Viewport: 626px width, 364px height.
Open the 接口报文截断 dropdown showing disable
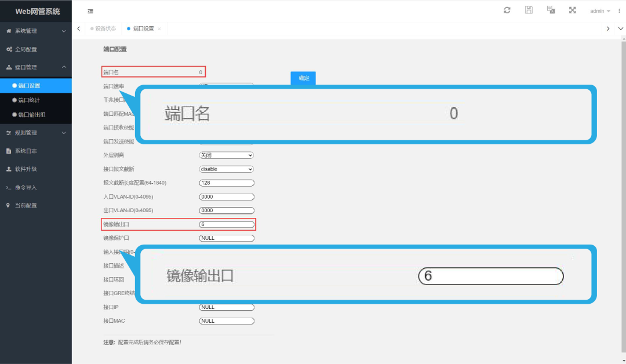point(227,169)
